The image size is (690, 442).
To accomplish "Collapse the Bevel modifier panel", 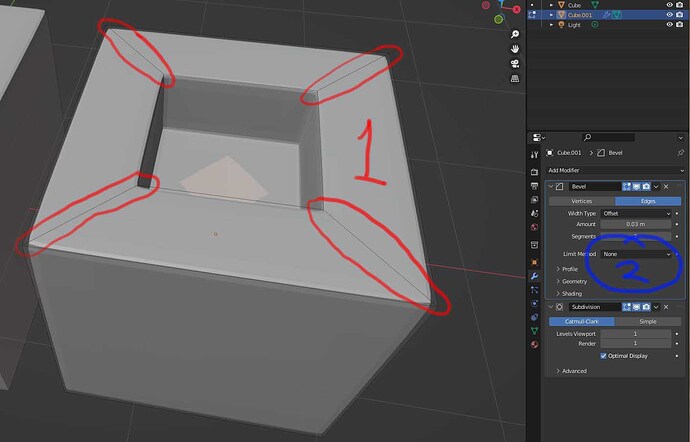I will [551, 187].
